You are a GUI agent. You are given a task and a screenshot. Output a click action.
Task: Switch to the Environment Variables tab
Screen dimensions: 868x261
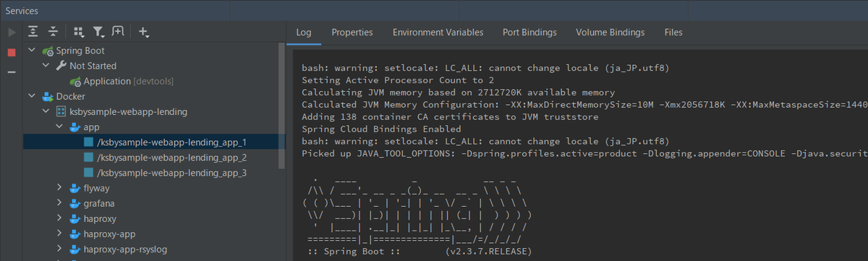438,33
